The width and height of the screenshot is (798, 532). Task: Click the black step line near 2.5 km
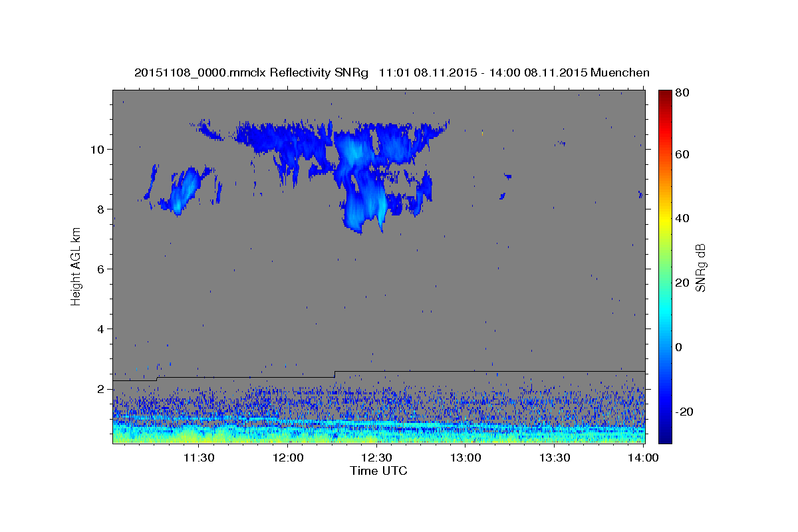point(378,376)
